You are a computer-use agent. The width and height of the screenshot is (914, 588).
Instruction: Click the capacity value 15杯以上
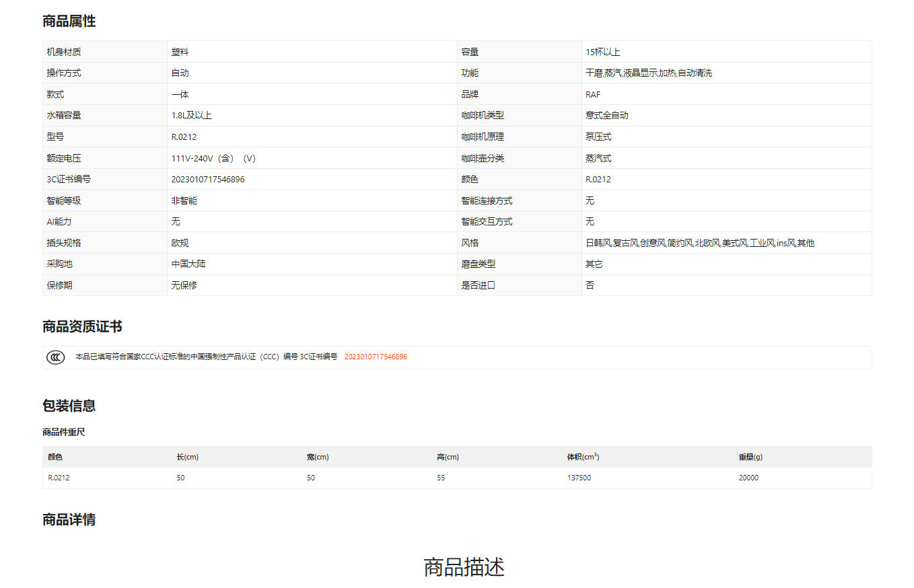coord(603,52)
